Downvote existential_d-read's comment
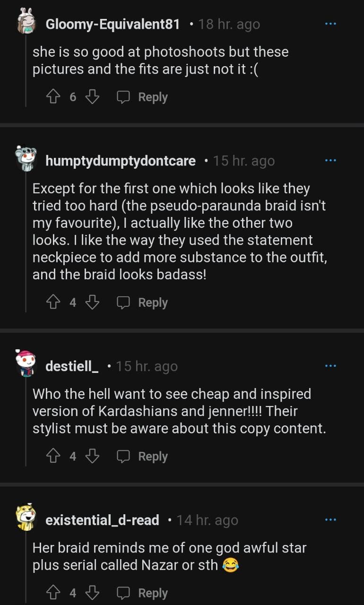The image size is (364, 605). (93, 593)
